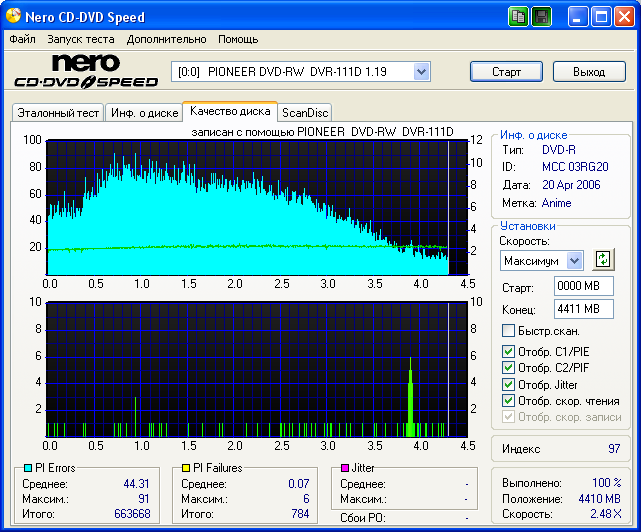641x532 pixels.
Task: Switch to the Эталонный тест tab
Action: [x=56, y=113]
